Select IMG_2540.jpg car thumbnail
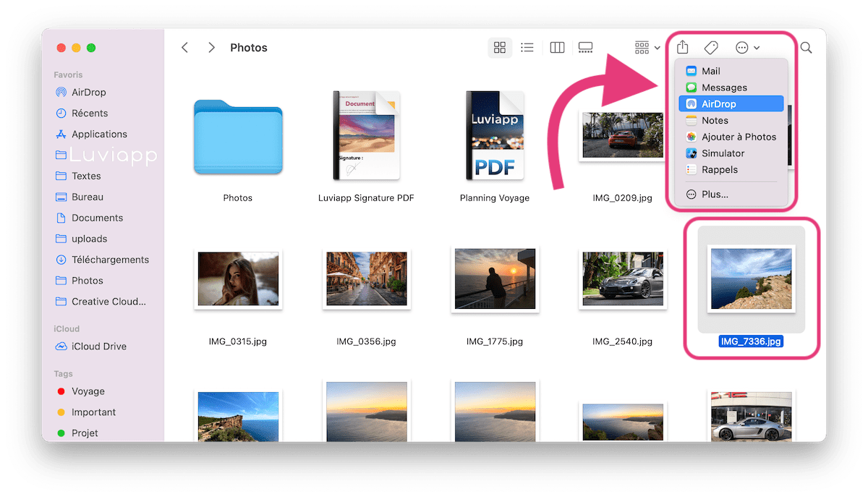 pyautogui.click(x=623, y=279)
